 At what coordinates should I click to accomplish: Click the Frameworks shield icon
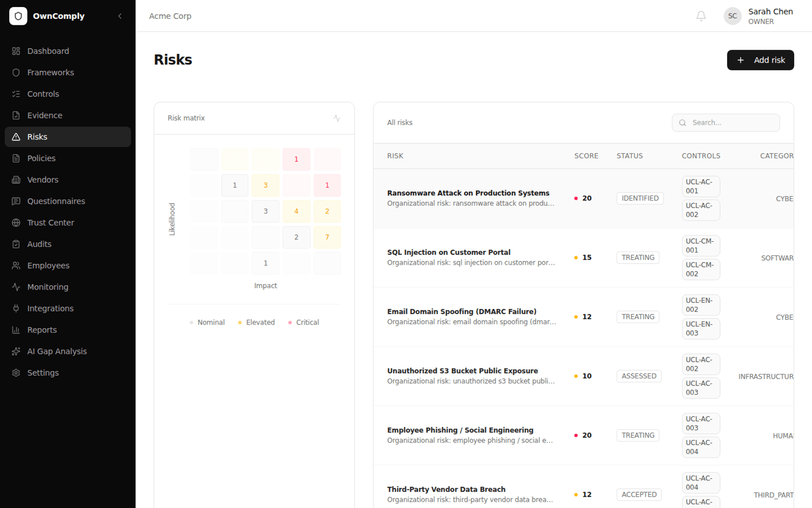click(x=16, y=73)
